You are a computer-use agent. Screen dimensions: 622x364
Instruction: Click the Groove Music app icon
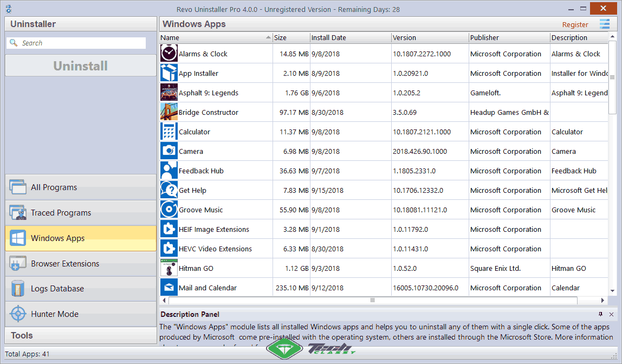(169, 209)
